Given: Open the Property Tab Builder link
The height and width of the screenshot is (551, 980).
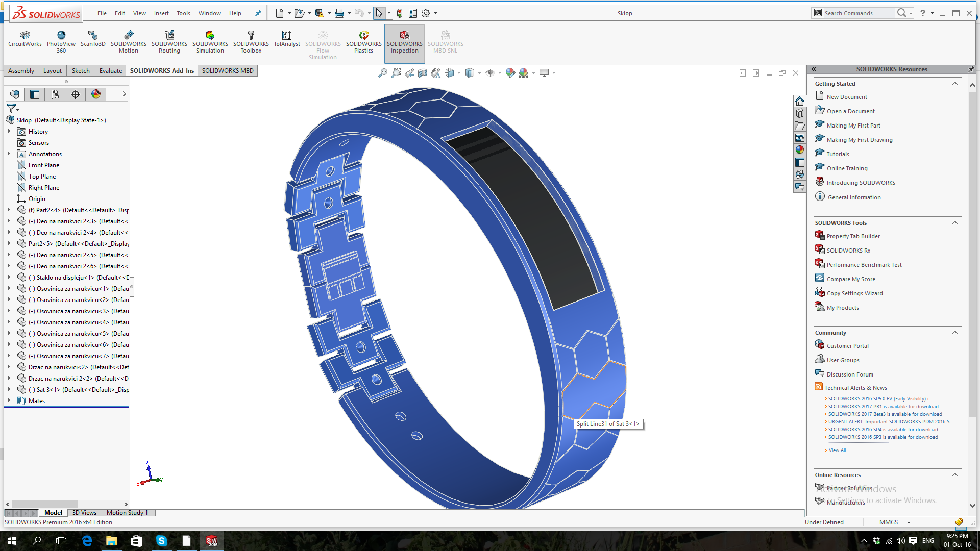Looking at the screenshot, I should pos(853,236).
